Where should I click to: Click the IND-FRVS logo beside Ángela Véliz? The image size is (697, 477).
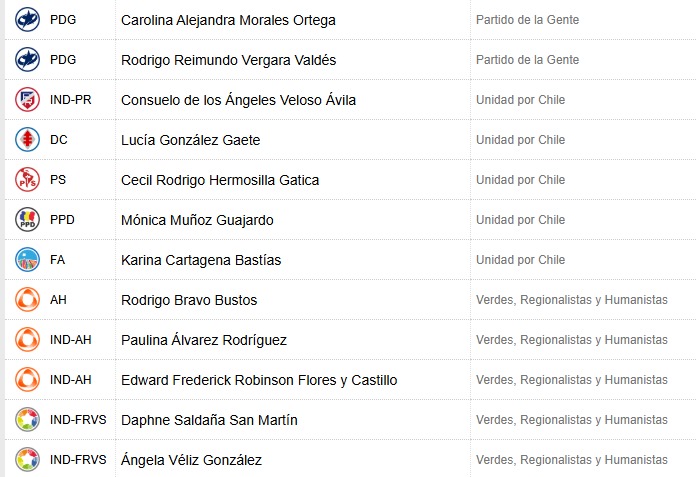point(27,460)
